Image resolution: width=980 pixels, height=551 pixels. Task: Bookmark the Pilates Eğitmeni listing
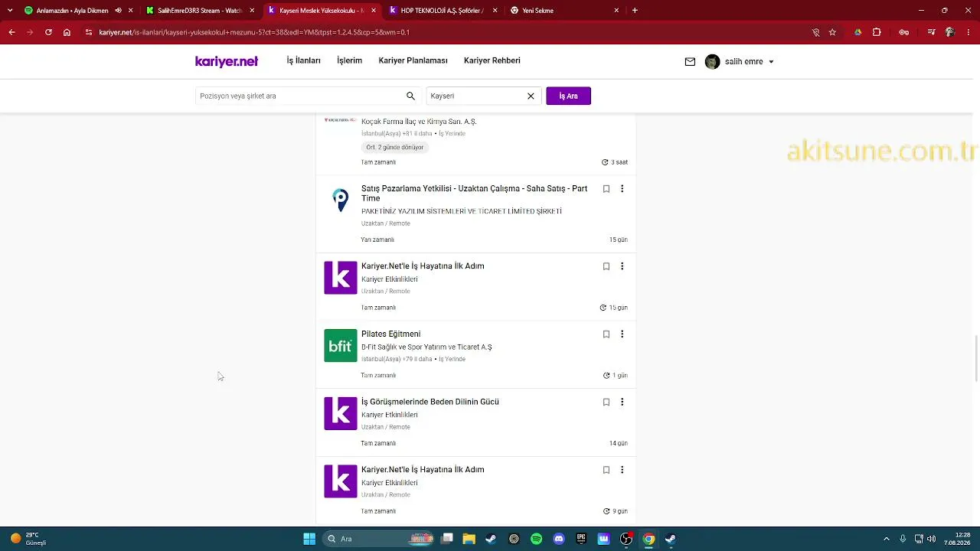pyautogui.click(x=606, y=334)
